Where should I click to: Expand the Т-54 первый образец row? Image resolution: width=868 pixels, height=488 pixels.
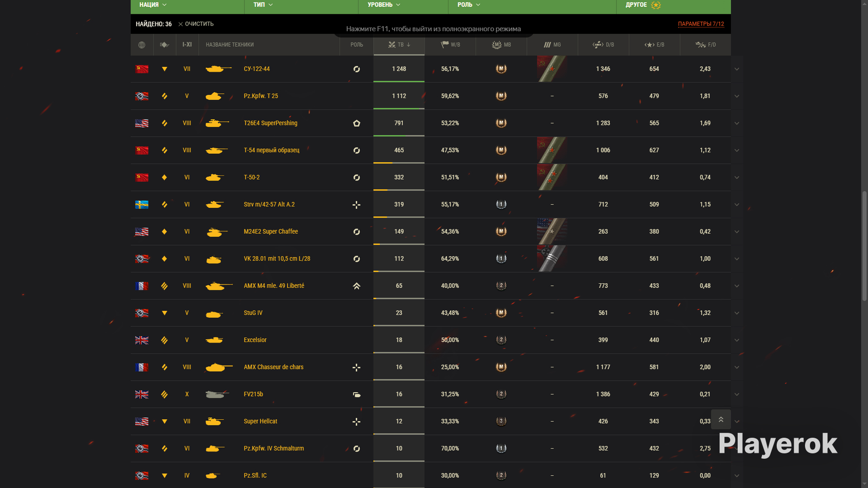tap(737, 150)
